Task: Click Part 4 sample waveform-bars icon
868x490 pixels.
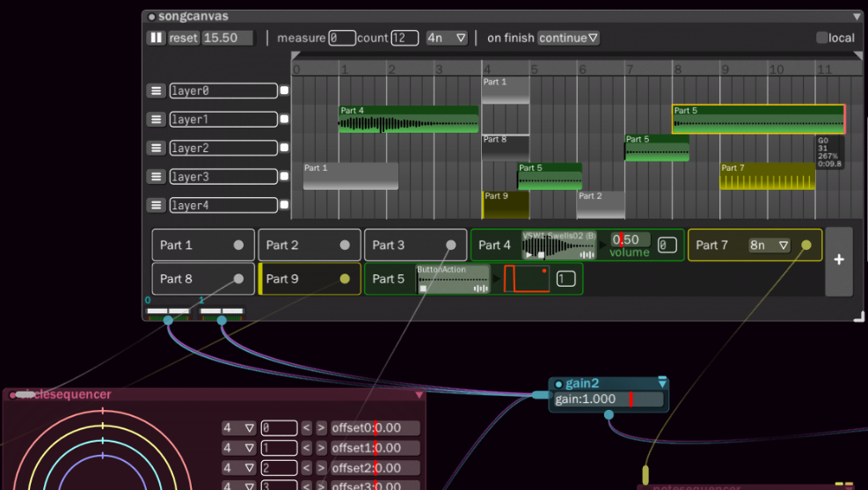Action: pos(587,255)
